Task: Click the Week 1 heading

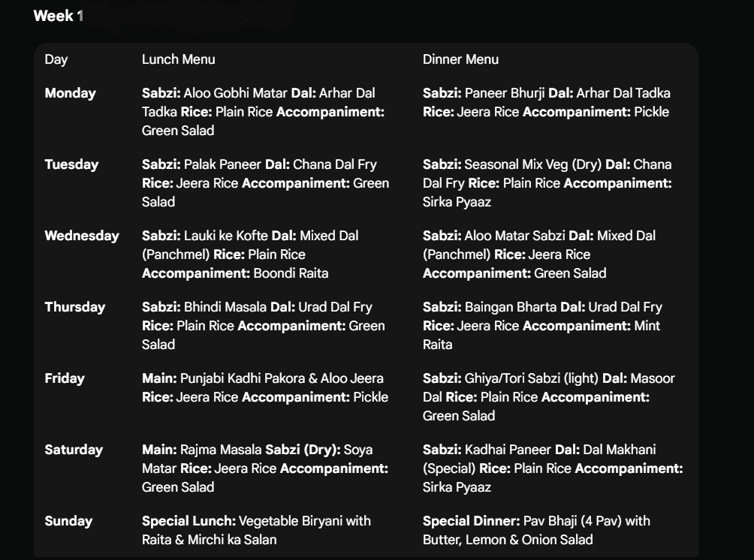Action: point(58,16)
